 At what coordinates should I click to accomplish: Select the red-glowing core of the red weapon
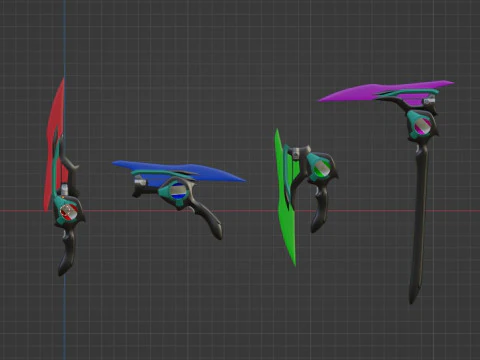click(69, 212)
